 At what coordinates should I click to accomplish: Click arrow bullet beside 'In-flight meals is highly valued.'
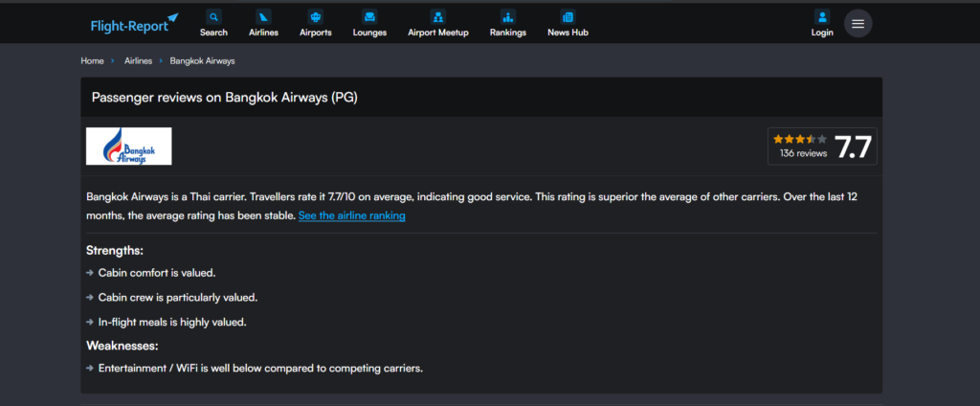(x=90, y=323)
